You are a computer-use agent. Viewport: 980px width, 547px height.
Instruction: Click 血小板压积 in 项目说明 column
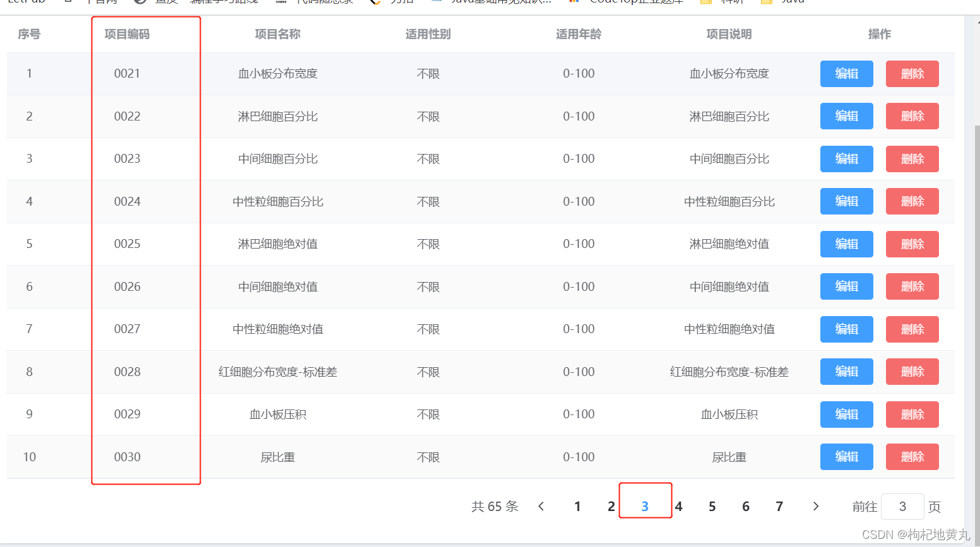click(x=729, y=415)
